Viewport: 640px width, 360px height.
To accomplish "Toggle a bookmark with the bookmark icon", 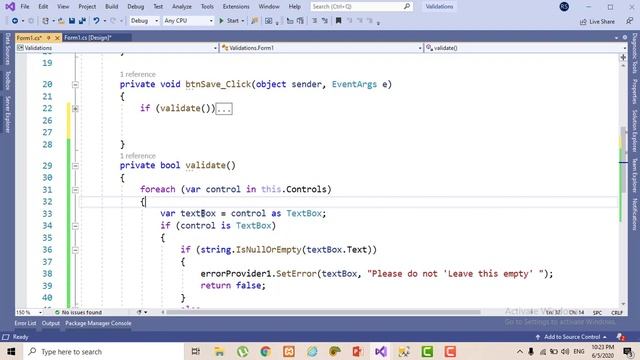I will [338, 20].
